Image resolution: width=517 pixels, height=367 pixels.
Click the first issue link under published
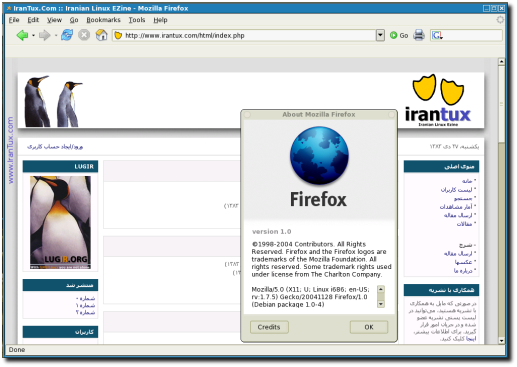pyautogui.click(x=86, y=298)
